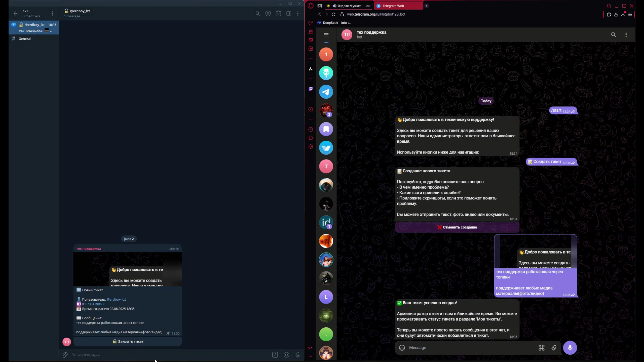Attach a file in Telegram Desktop
Screen dimensions: 644x362
coord(65,355)
